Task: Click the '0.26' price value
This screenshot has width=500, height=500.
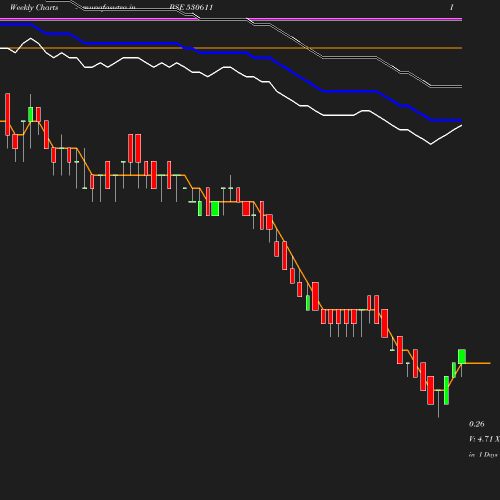Action: pos(477,424)
